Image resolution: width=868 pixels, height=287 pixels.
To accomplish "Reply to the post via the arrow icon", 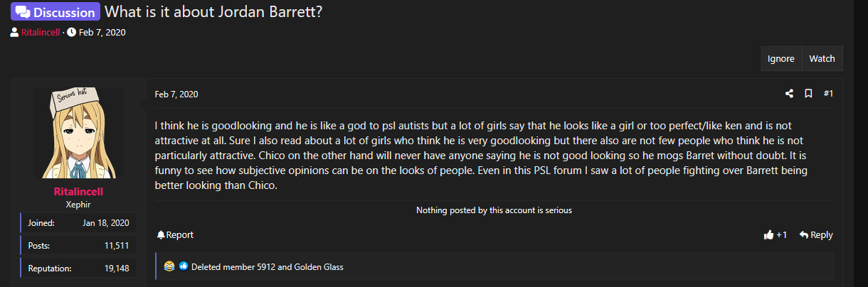I will tap(815, 234).
